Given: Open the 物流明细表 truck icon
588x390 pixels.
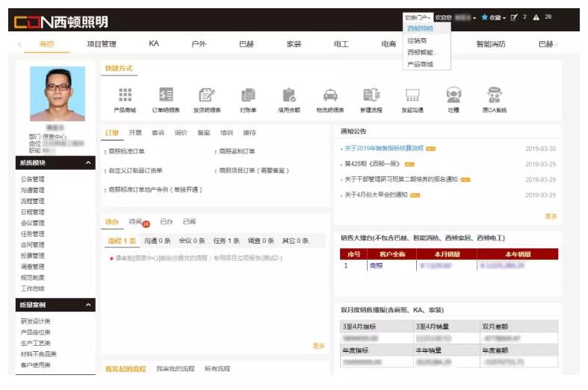Looking at the screenshot, I should click(x=330, y=96).
